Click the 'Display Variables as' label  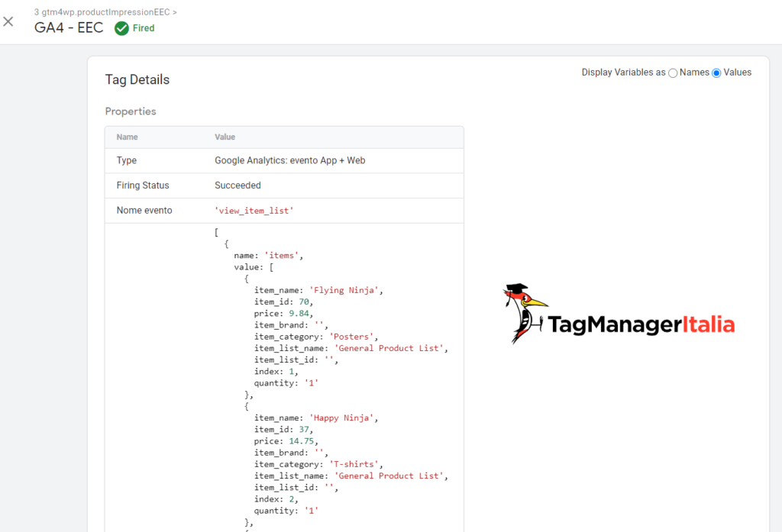click(623, 73)
